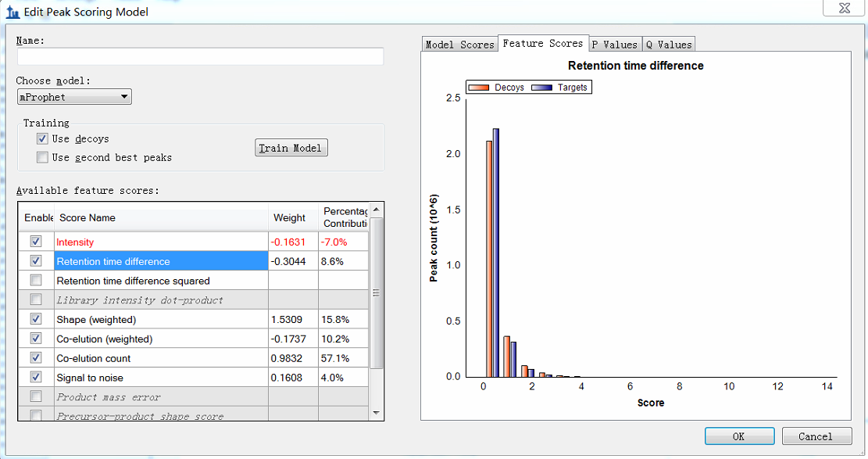Open the P Values tab
This screenshot has width=868, height=459.
tap(614, 45)
